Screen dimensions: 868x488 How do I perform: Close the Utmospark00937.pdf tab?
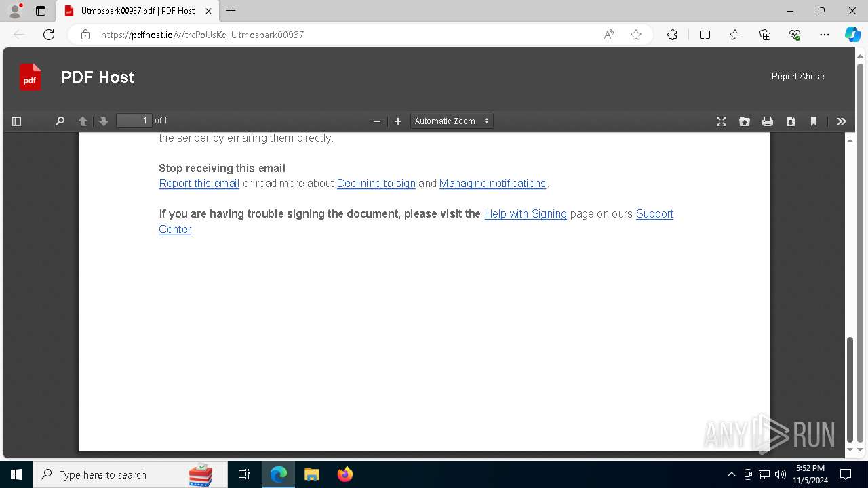(208, 11)
